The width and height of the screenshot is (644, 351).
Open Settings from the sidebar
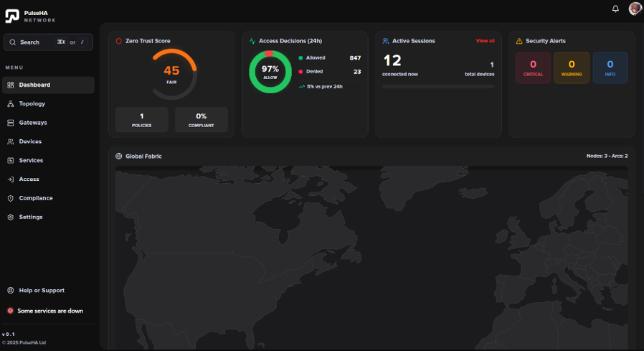tap(31, 217)
